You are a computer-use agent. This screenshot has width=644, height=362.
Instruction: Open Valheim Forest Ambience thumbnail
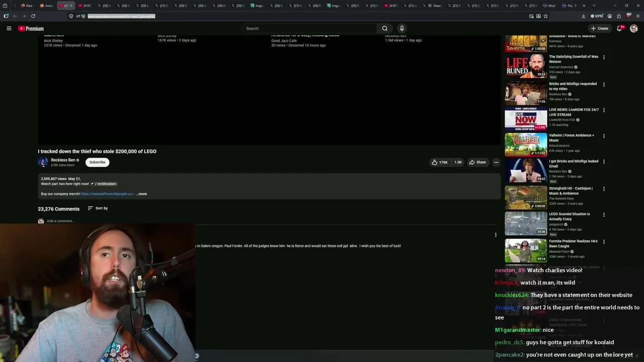click(526, 144)
